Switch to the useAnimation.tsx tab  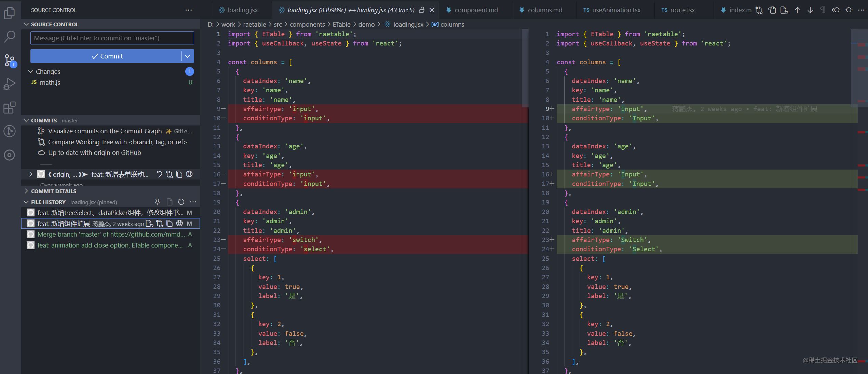[616, 10]
